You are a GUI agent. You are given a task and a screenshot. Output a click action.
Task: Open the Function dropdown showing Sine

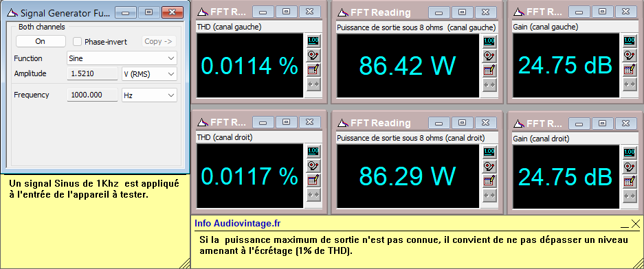point(122,58)
